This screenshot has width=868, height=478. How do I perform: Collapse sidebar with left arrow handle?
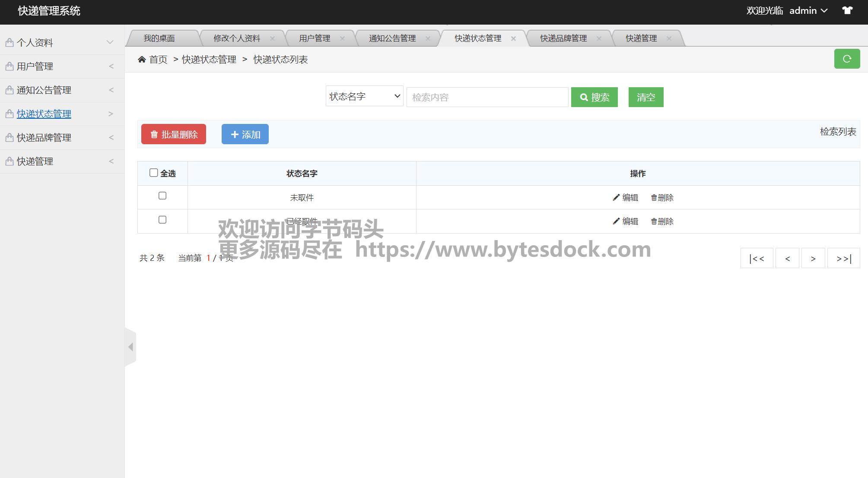[x=130, y=347]
